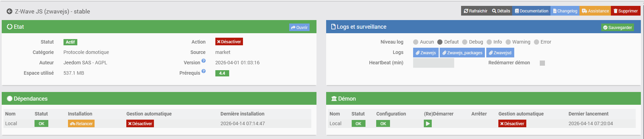Image resolution: width=644 pixels, height=139 pixels.
Task: Open the plugin Documentation
Action: pos(531,11)
